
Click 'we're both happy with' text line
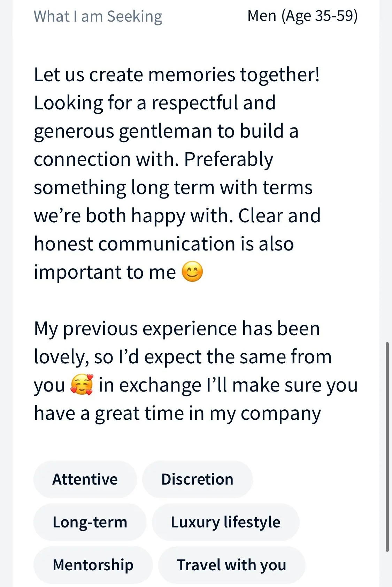177,216
